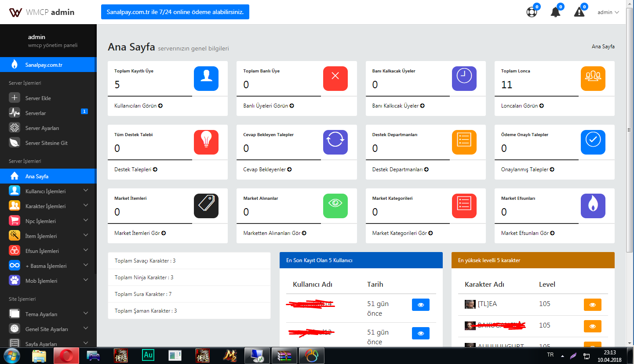Click the checkmark icon on Ödeme Onaylı Talepler card
634x364 pixels.
pyautogui.click(x=593, y=142)
